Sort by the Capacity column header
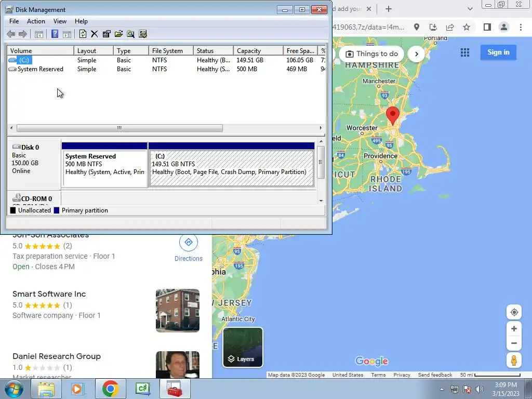Image resolution: width=532 pixels, height=399 pixels. coord(258,50)
